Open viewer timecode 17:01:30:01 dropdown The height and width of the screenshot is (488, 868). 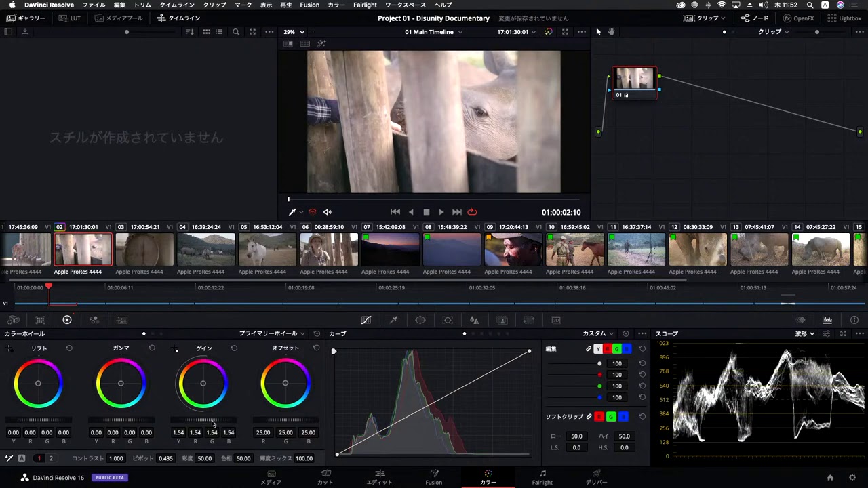[516, 32]
